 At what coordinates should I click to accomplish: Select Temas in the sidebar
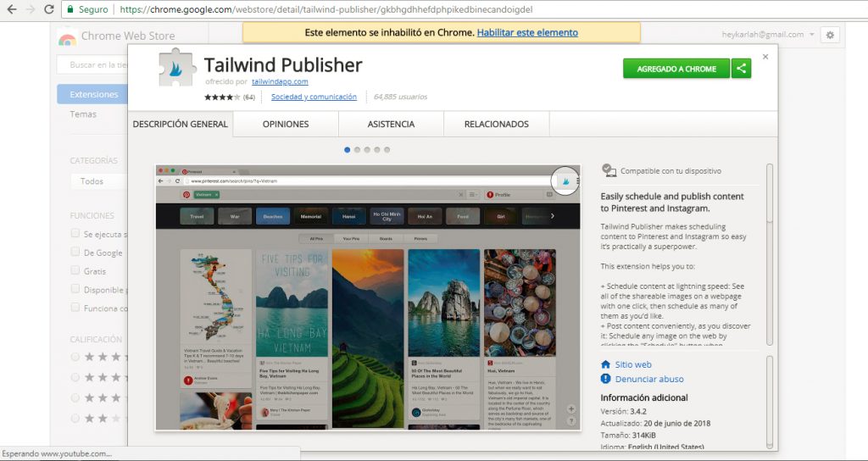click(83, 114)
